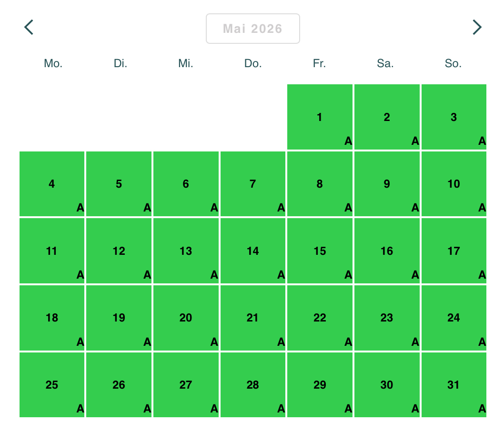
Task: Go to the previous month arrow
Action: pyautogui.click(x=29, y=27)
